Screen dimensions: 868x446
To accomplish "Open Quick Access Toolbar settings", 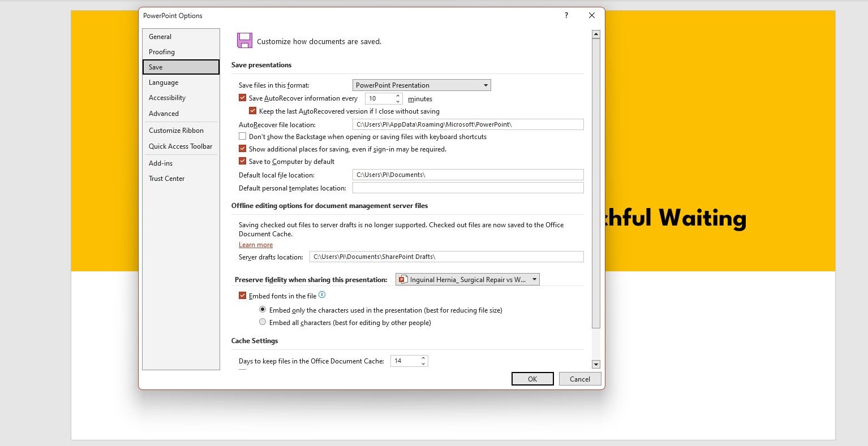I will pos(181,146).
